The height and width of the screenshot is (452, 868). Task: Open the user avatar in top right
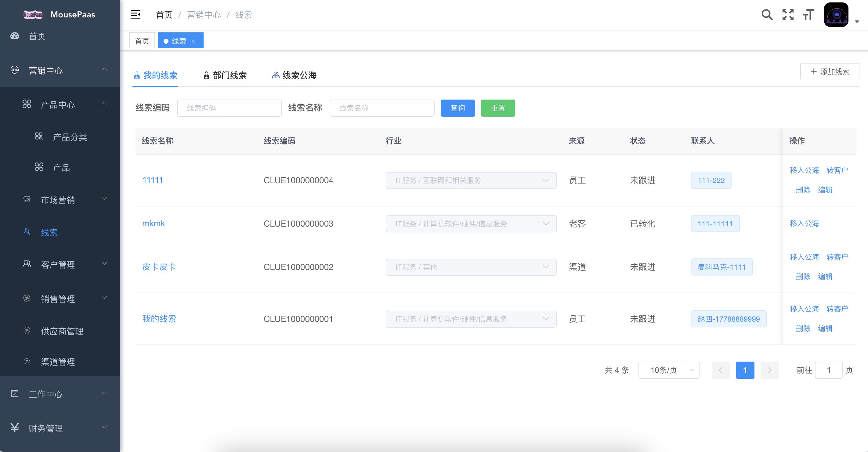coord(836,14)
